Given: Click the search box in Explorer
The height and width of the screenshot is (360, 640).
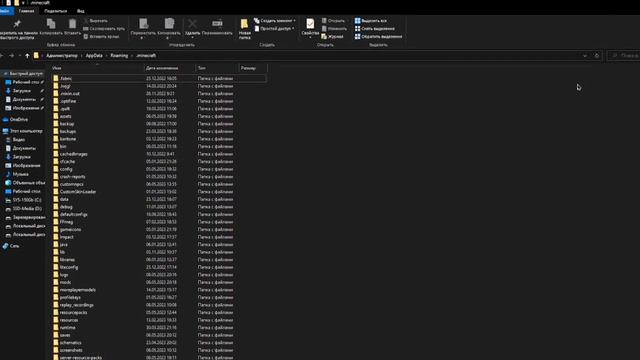Looking at the screenshot, I should (624, 56).
